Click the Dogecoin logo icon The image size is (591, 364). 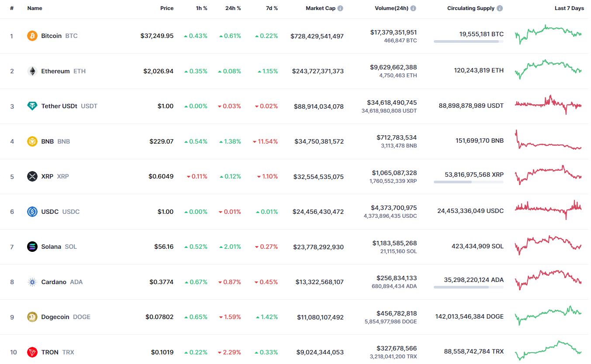[32, 317]
